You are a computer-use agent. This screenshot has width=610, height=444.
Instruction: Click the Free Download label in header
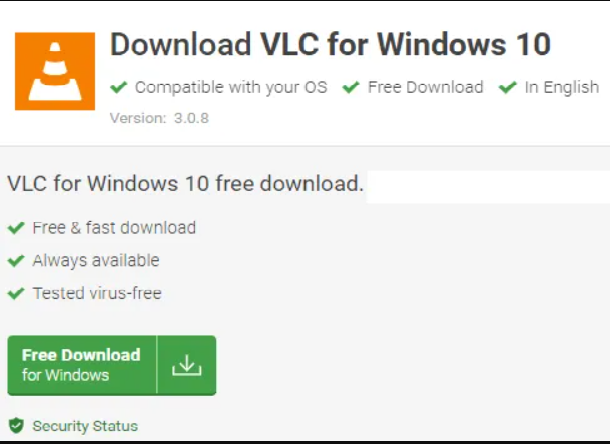point(426,87)
